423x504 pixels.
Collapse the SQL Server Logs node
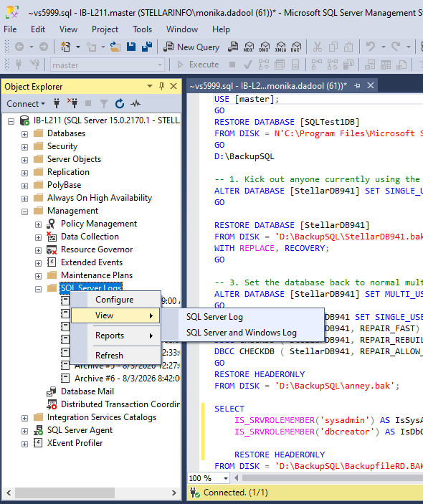(38, 289)
